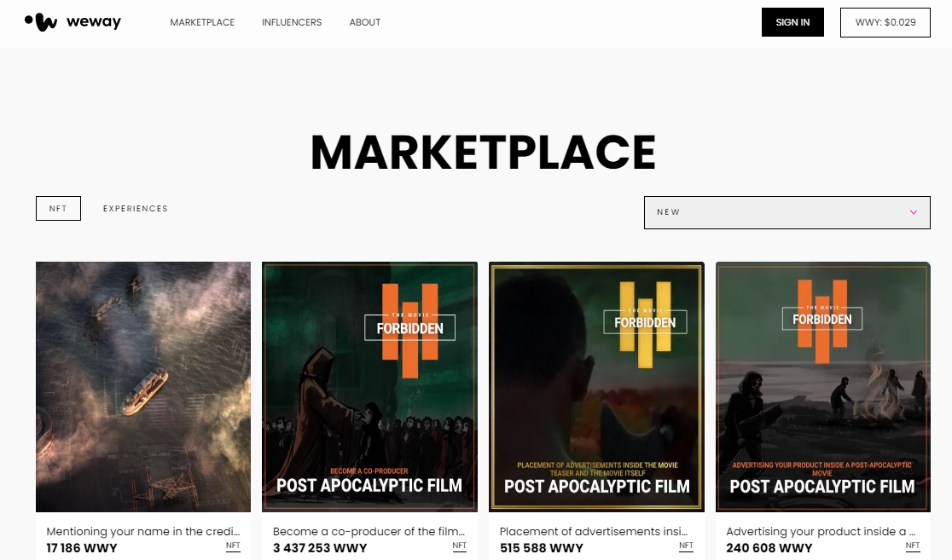The height and width of the screenshot is (560, 952).
Task: Click the weway logo icon
Action: pos(41,22)
